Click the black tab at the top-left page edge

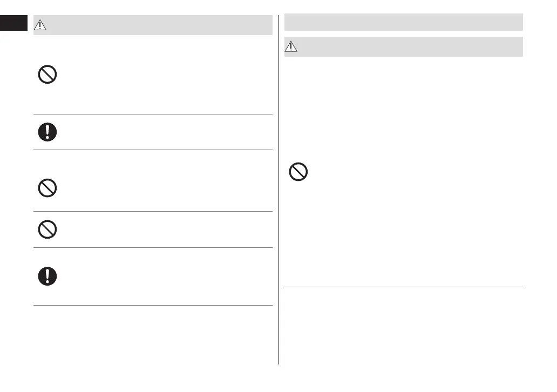13,25
